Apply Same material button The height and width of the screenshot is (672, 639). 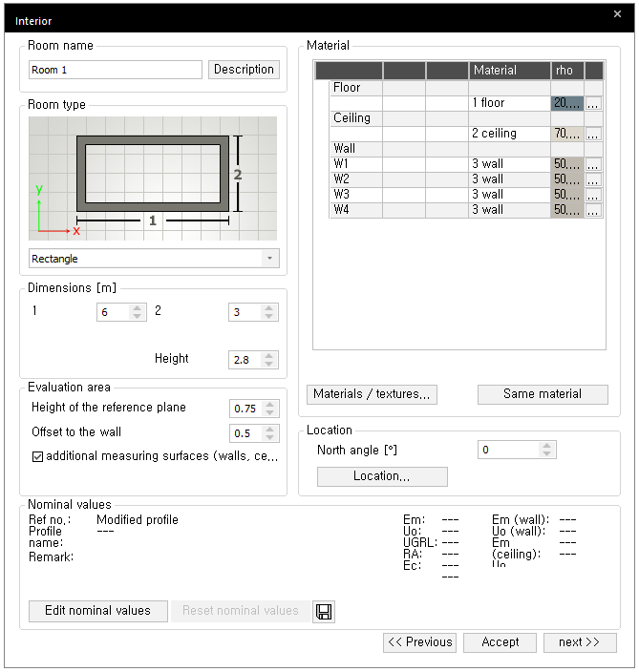coord(543,394)
